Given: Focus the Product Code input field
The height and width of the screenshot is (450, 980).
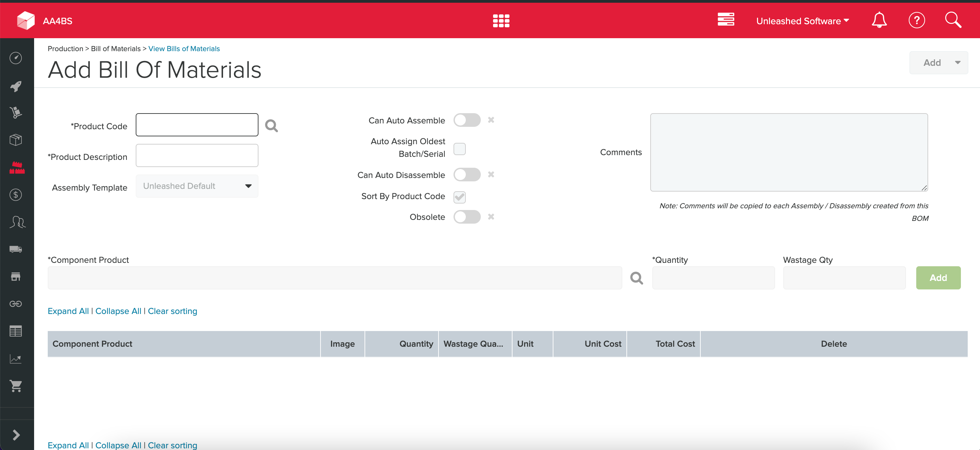Looking at the screenshot, I should [197, 125].
